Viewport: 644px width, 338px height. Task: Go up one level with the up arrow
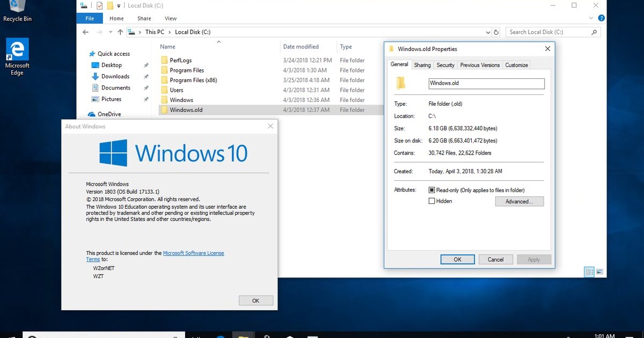[x=120, y=32]
